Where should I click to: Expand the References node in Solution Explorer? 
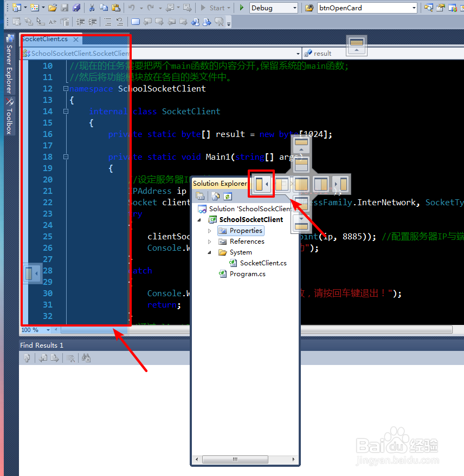(209, 242)
